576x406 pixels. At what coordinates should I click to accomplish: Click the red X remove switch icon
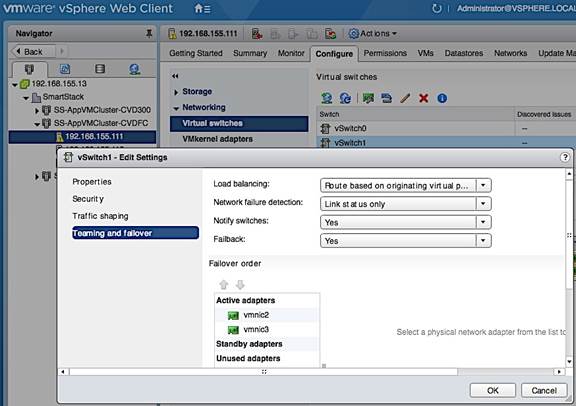click(x=424, y=98)
